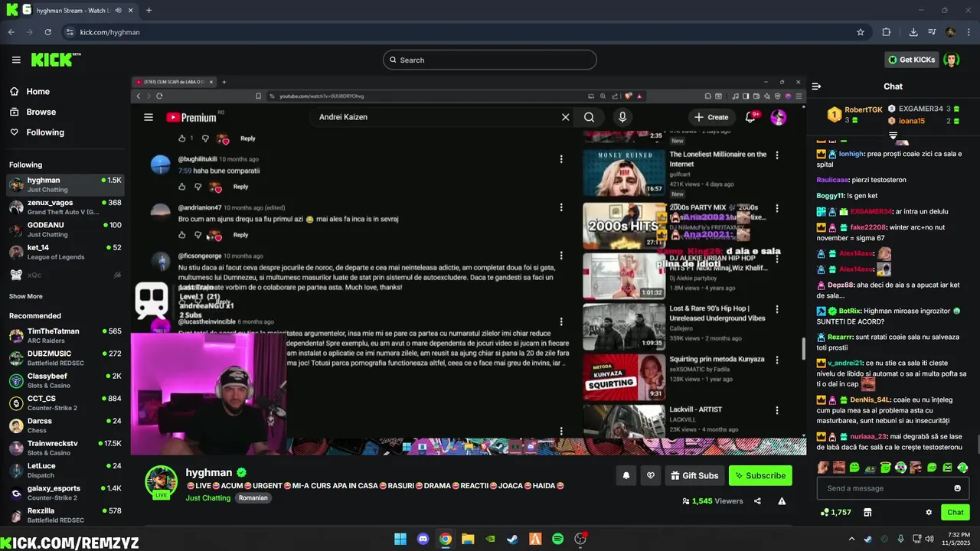
Task: Open Windows Start button in taskbar
Action: (400, 539)
